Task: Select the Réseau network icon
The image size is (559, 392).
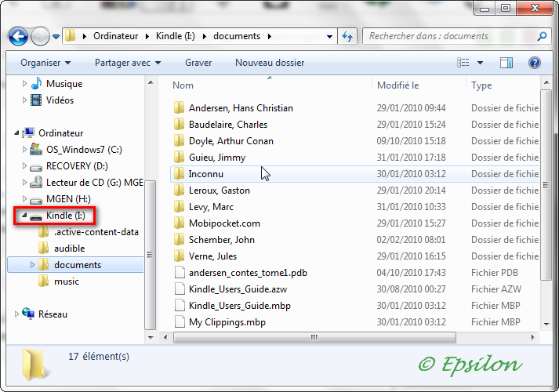Action: 28,314
